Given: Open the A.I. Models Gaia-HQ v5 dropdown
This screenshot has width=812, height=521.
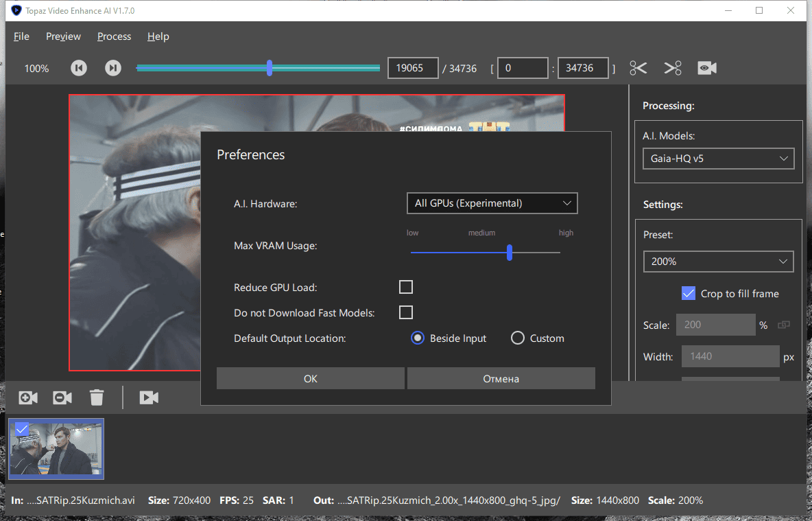Looking at the screenshot, I should pos(718,159).
